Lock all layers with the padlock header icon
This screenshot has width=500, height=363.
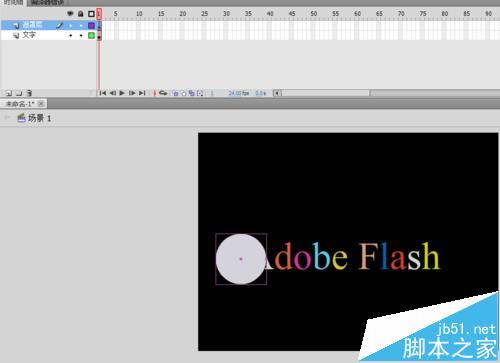coord(81,14)
